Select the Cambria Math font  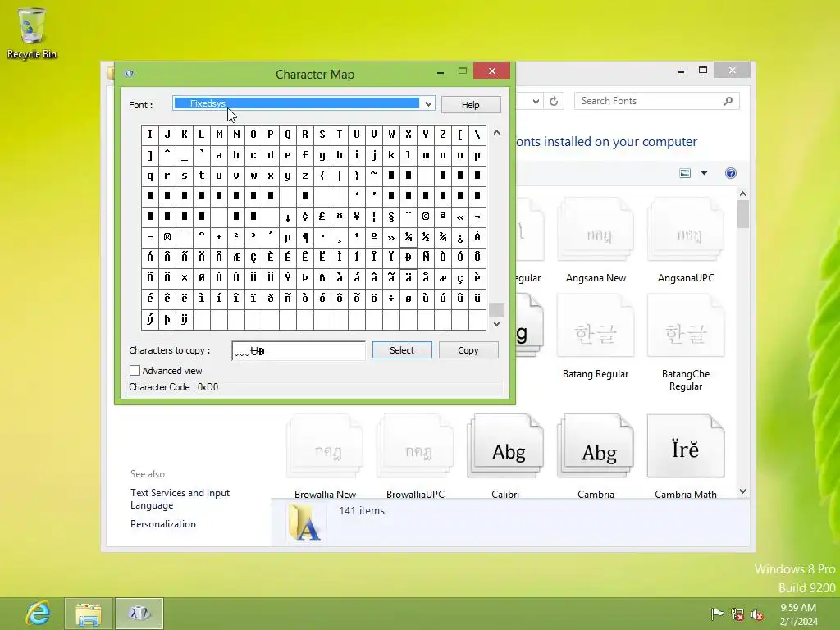pos(686,456)
